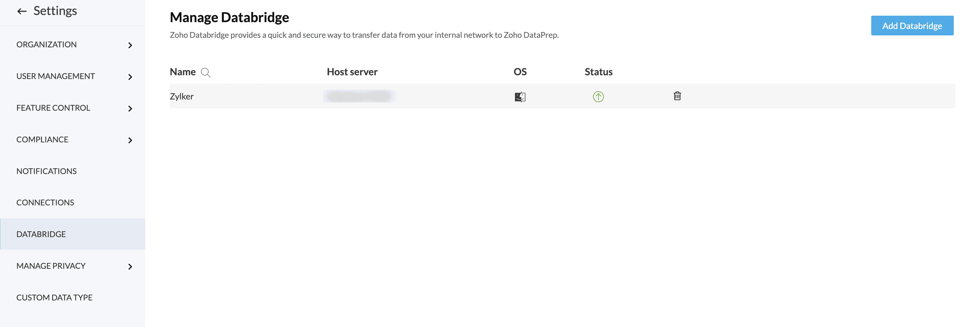The height and width of the screenshot is (327, 980).
Task: Click the back arrow beside Settings
Action: click(x=22, y=11)
